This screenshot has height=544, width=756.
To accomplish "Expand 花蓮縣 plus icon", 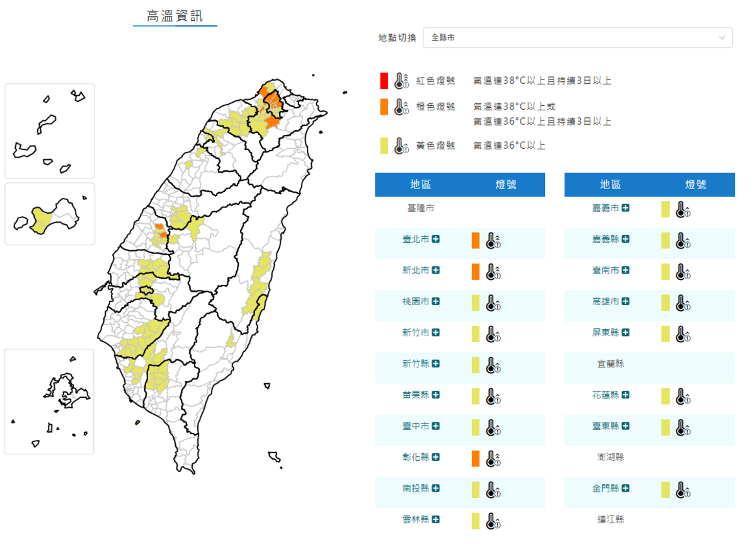I will coord(626,395).
